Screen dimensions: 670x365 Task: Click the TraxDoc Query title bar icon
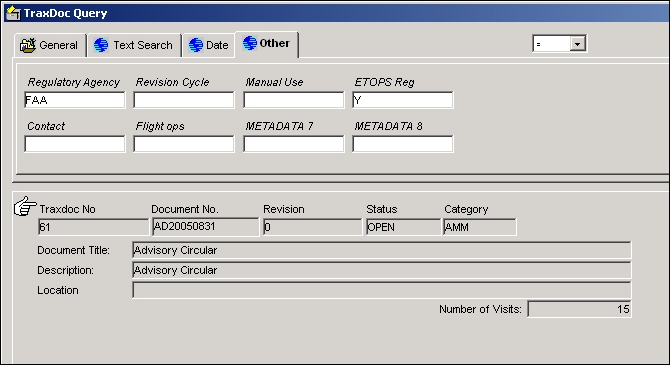(x=13, y=13)
